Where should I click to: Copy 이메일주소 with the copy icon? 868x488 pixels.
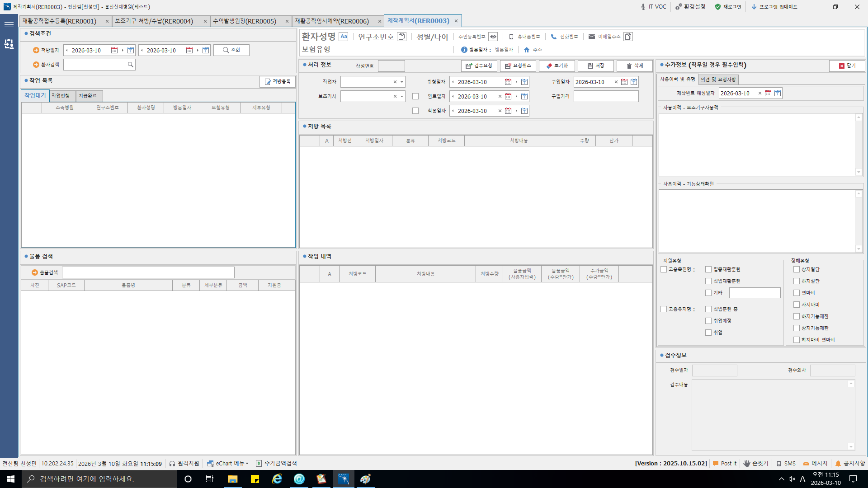click(x=628, y=37)
